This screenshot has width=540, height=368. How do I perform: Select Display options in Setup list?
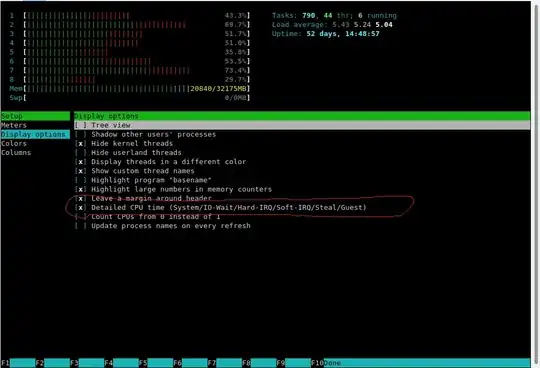35,134
